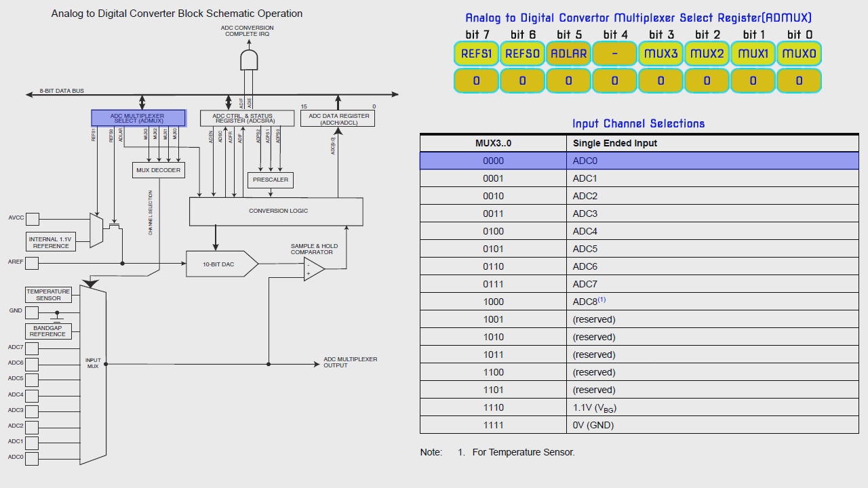Click the 8-BIT DATA BUS label
The width and height of the screenshot is (868, 488).
tap(62, 91)
